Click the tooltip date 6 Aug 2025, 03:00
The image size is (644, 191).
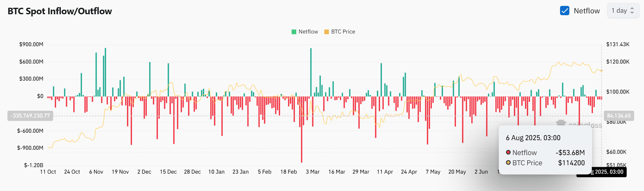533,138
